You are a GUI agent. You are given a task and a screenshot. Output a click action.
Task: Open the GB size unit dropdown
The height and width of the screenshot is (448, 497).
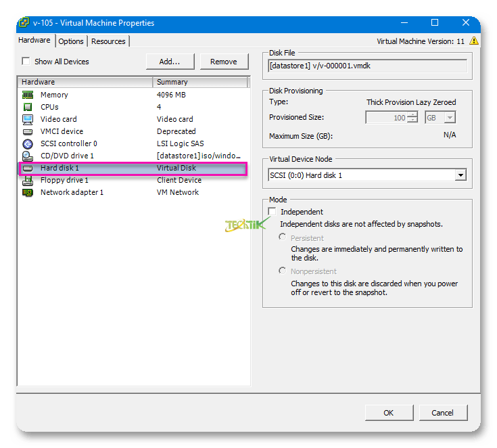click(448, 118)
